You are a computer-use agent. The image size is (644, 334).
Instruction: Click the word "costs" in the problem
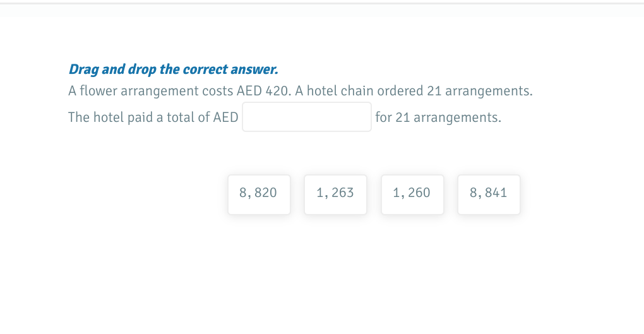[x=217, y=91]
